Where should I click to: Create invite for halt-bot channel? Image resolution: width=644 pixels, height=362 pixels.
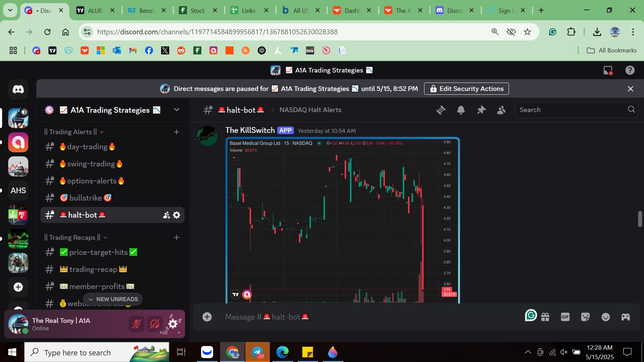(166, 215)
